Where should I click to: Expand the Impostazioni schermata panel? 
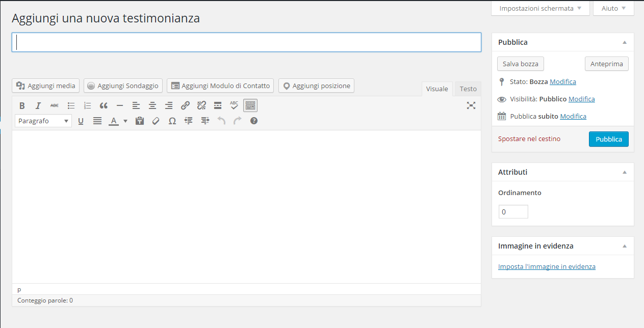[540, 8]
